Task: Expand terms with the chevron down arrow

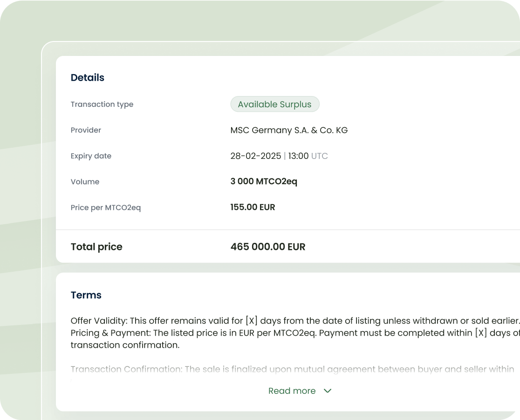Action: (x=328, y=391)
